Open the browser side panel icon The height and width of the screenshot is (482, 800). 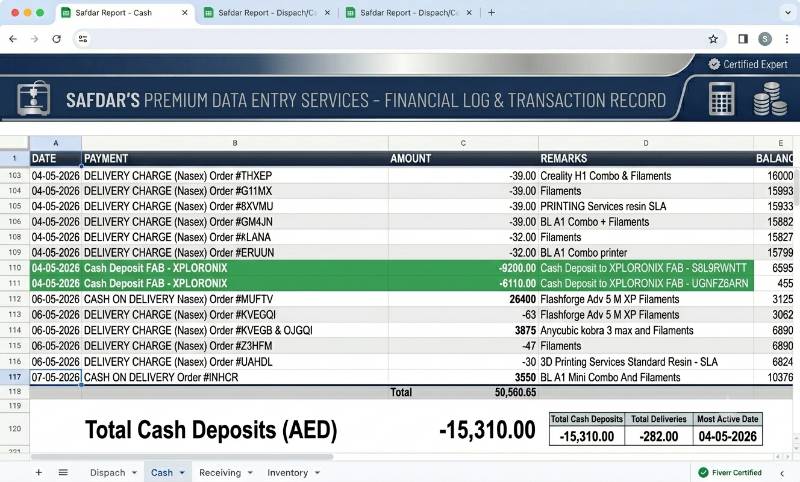(743, 39)
